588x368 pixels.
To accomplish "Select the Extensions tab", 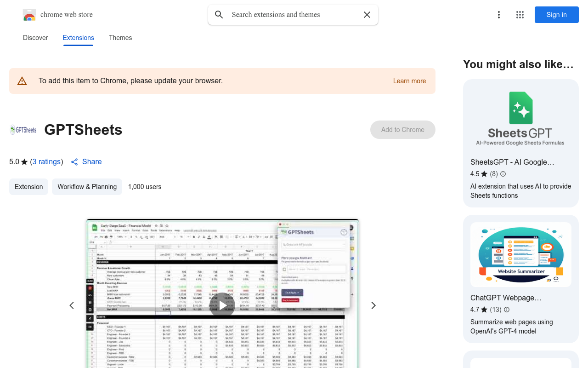I will [79, 38].
